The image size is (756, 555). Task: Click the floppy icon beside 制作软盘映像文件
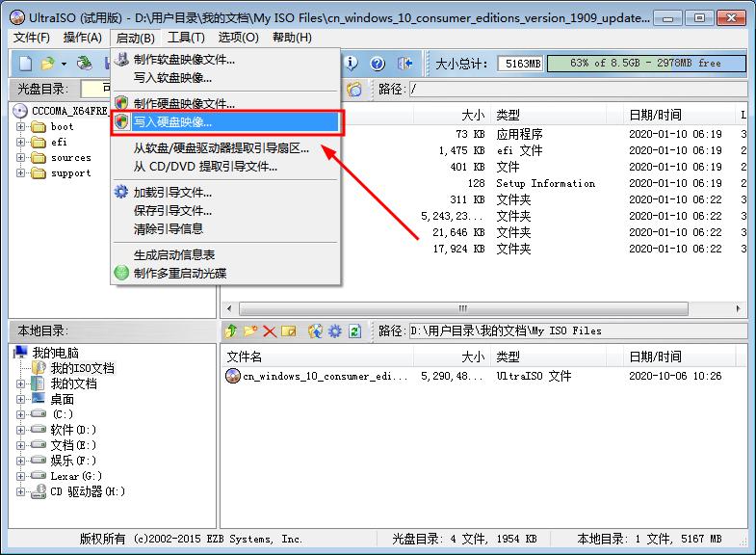[x=121, y=60]
